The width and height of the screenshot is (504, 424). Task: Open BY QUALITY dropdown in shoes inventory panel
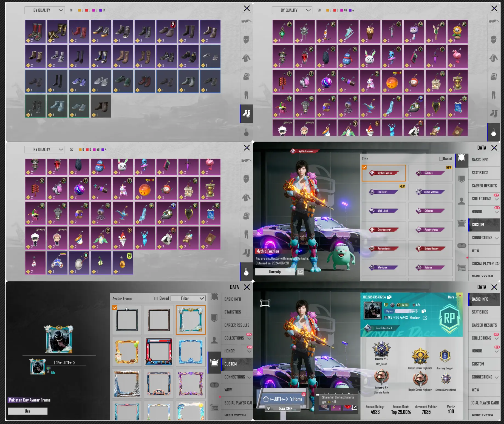(x=45, y=10)
